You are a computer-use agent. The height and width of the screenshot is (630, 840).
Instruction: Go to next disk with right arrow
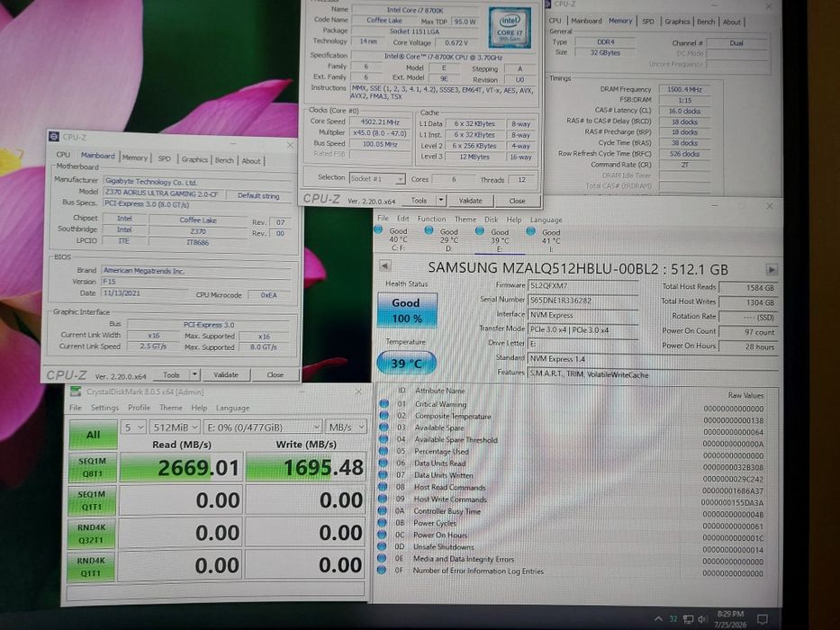[771, 269]
